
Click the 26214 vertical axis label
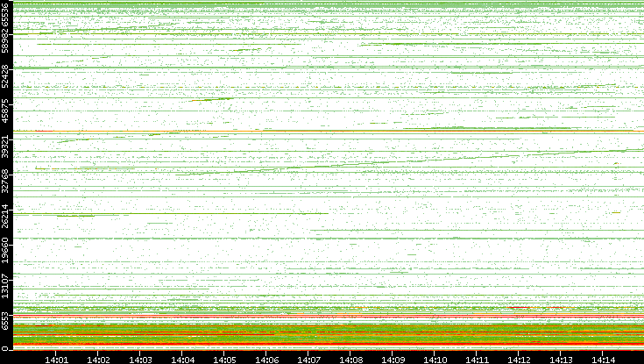click(x=6, y=214)
